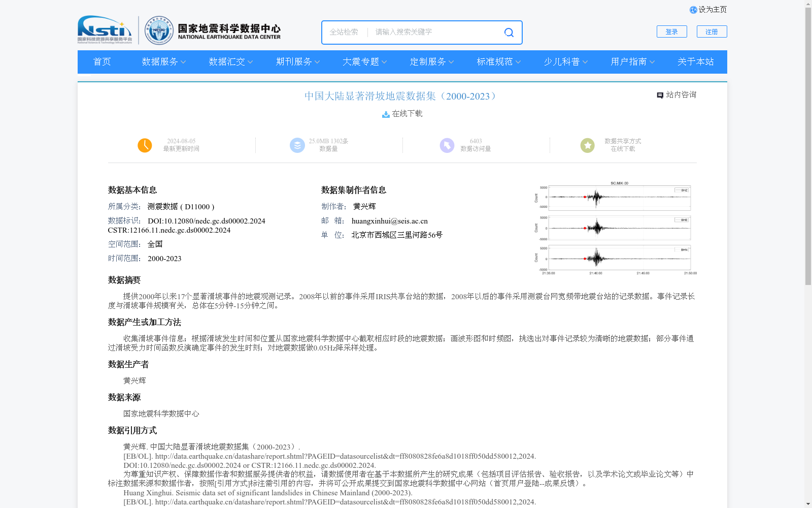
Task: Click the purple data-visits icon
Action: tap(447, 145)
